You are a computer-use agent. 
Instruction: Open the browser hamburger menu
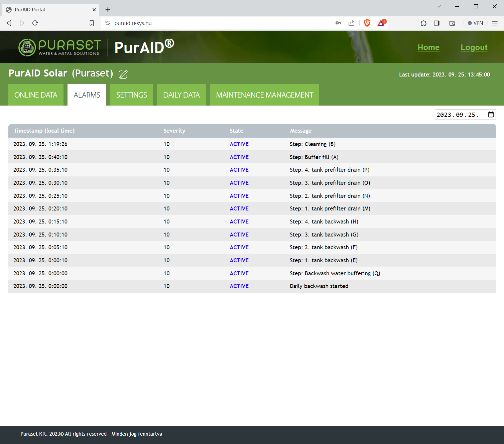point(495,23)
